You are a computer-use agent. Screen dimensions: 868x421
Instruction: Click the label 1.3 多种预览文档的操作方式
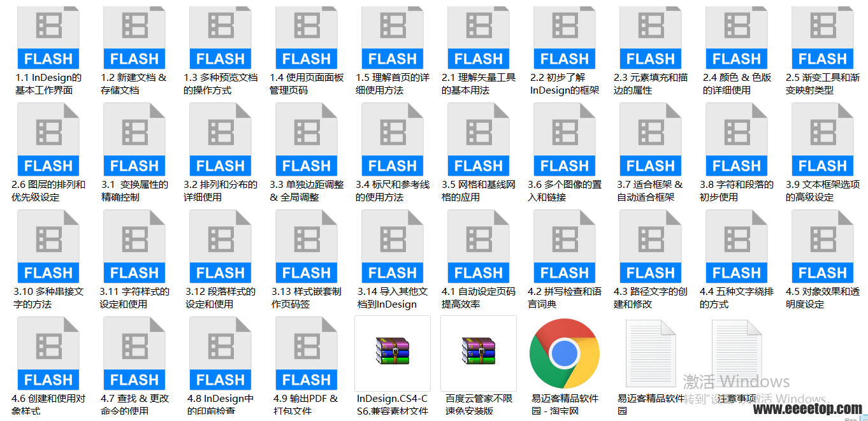tap(221, 83)
